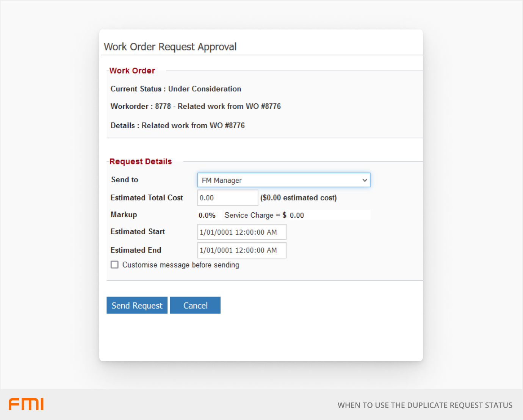Click the Work Order section heading

coord(132,71)
